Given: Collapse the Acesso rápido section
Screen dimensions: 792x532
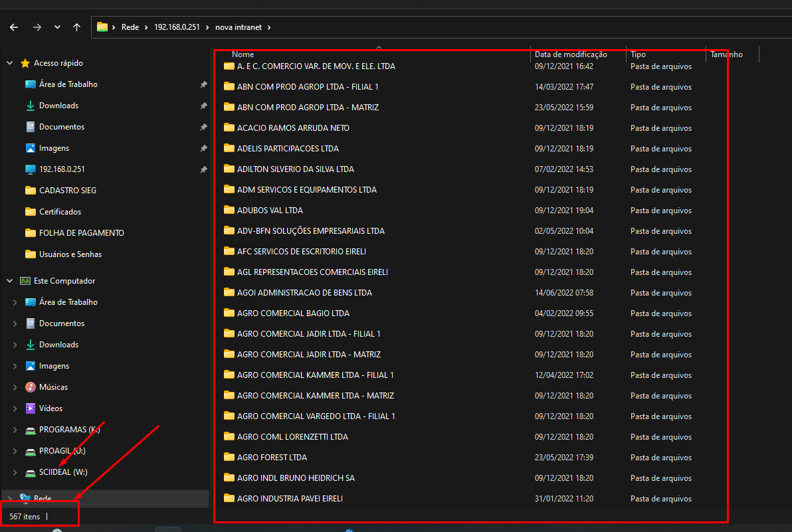Looking at the screenshot, I should pos(10,63).
